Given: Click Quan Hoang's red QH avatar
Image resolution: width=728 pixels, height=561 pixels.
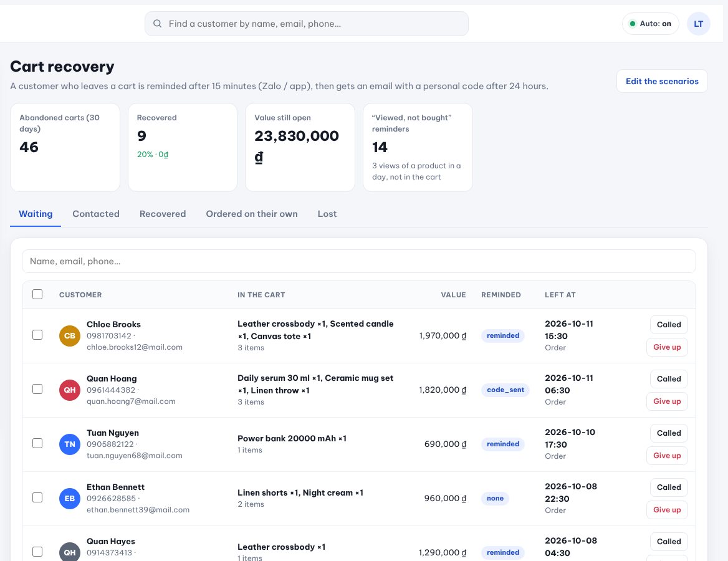Looking at the screenshot, I should (x=70, y=390).
